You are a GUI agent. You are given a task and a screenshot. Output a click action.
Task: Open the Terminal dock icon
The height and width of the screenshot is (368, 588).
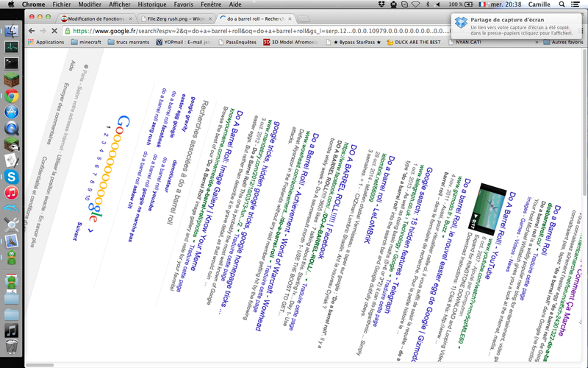click(x=12, y=63)
